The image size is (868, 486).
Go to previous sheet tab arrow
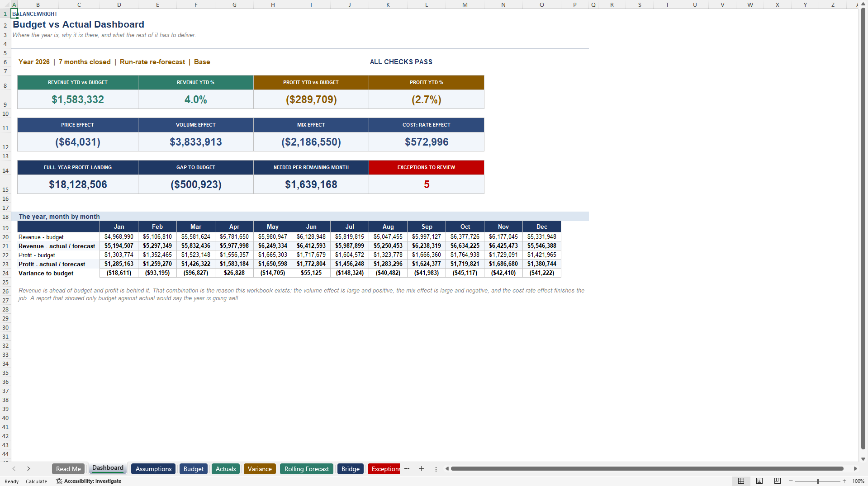14,469
